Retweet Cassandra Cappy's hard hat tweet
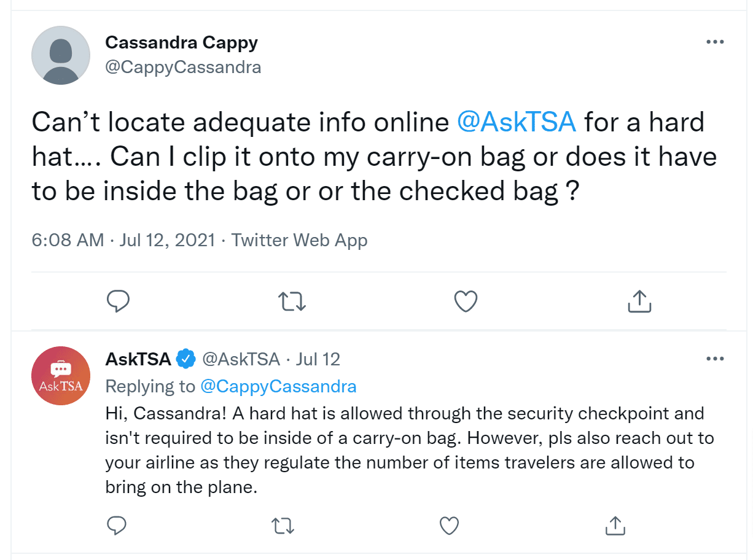The width and height of the screenshot is (753, 560). (292, 301)
